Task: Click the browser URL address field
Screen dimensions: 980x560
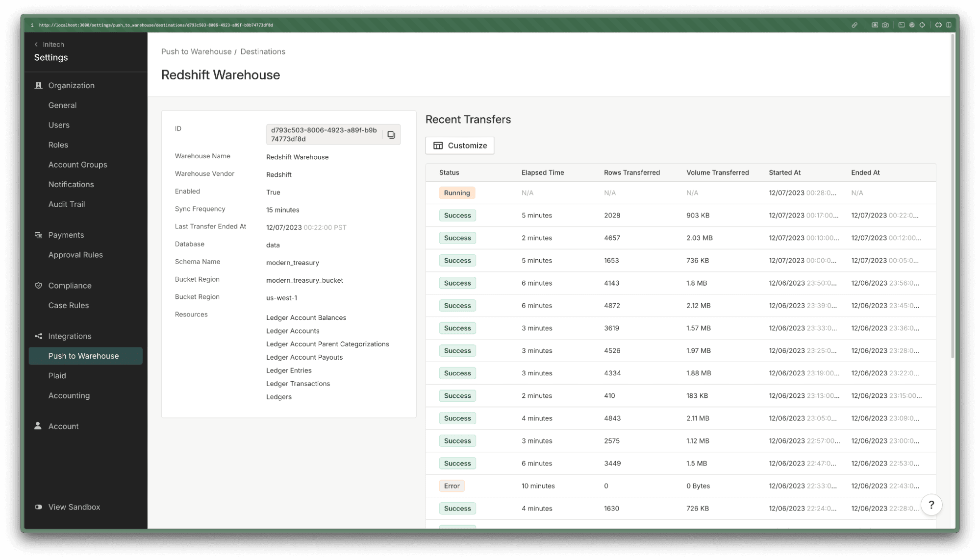Action: tap(156, 25)
